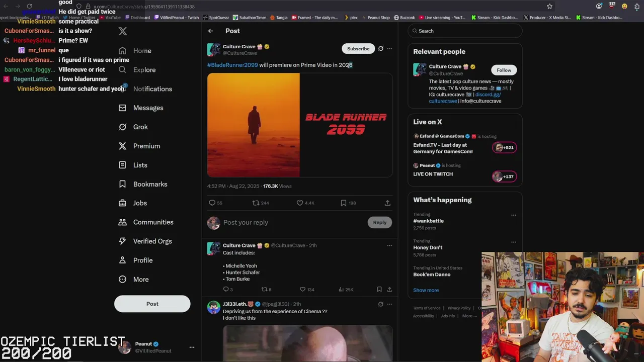This screenshot has height=362, width=644.
Task: Click the Bookmarks icon in sidebar
Action: [122, 184]
